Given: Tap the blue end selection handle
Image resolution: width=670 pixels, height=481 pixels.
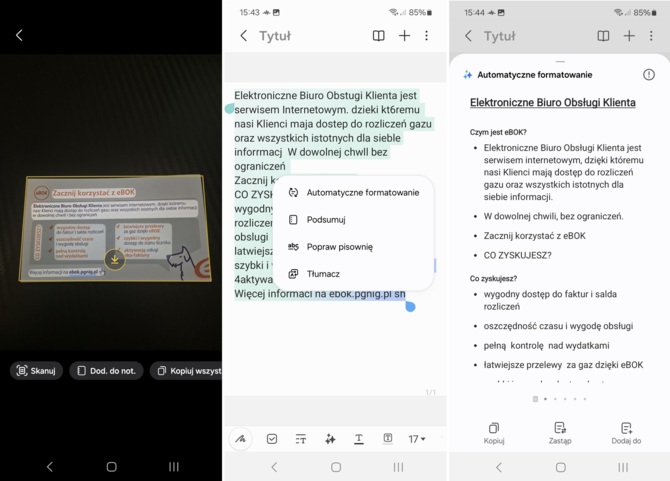Looking at the screenshot, I should 410,306.
